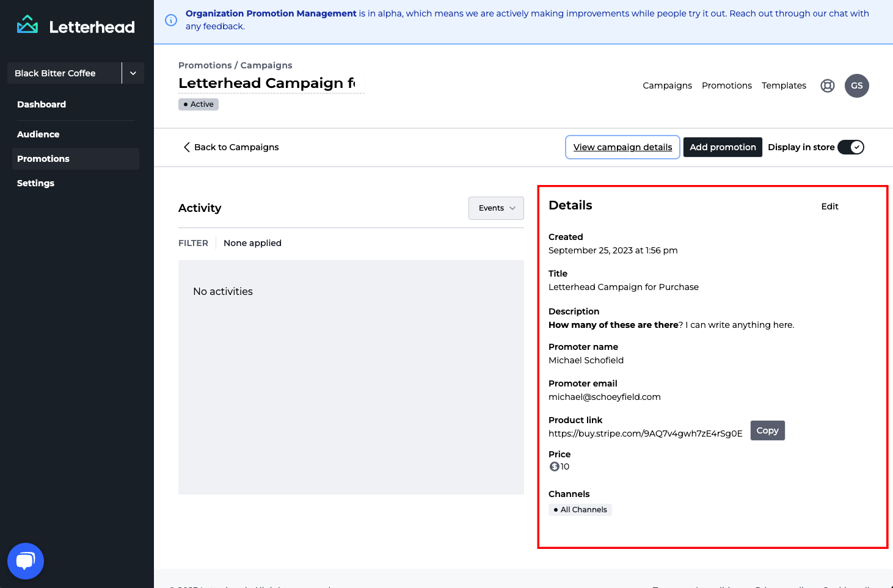This screenshot has width=893, height=588.
Task: Click the 'How many of these are there' description
Action: [x=613, y=325]
